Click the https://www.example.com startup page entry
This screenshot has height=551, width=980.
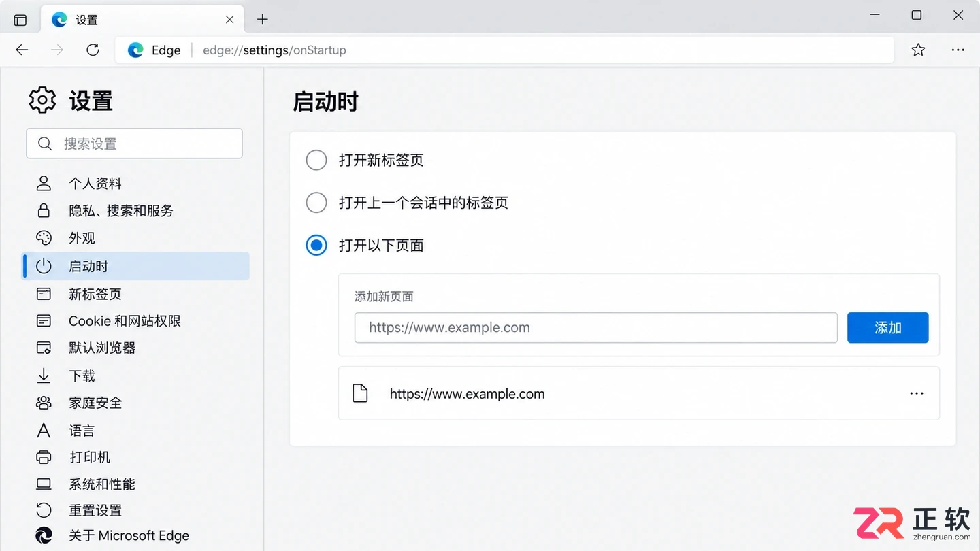[639, 393]
